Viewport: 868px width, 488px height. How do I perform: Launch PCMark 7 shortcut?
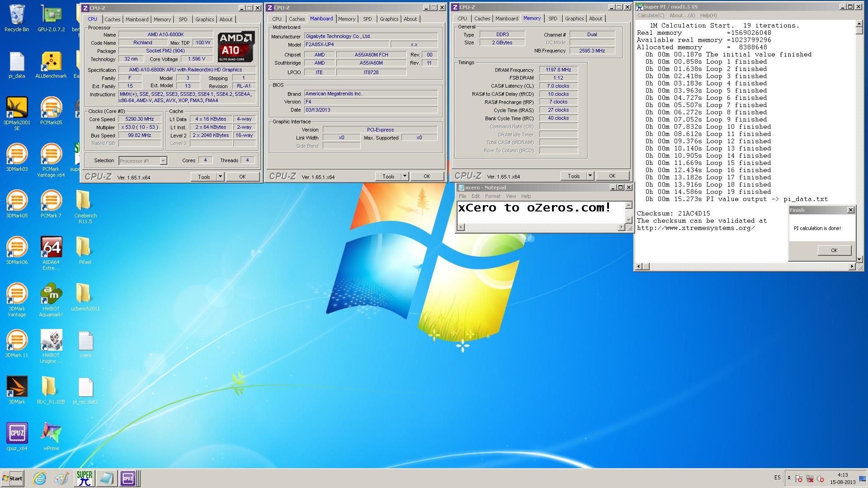coord(51,204)
